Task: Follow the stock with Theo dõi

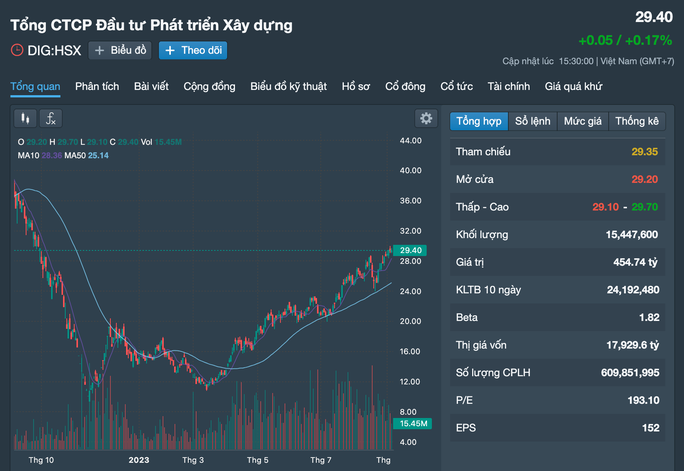Action: pos(193,50)
